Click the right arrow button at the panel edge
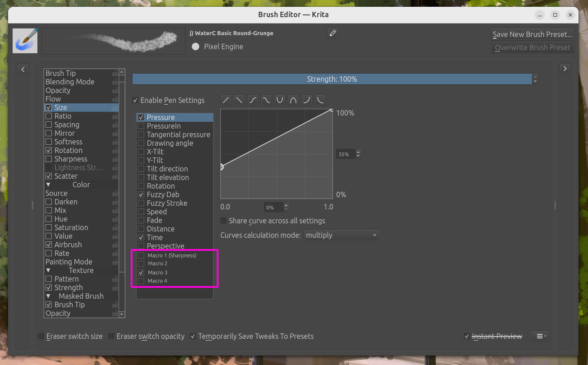Screen dimensions: 588x365 (565, 69)
